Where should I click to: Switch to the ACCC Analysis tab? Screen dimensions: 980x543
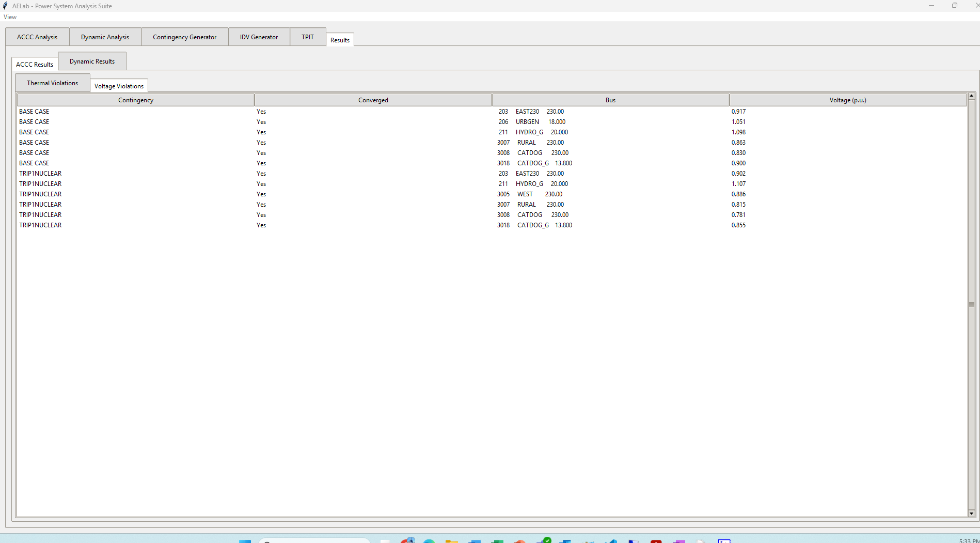[x=37, y=37]
